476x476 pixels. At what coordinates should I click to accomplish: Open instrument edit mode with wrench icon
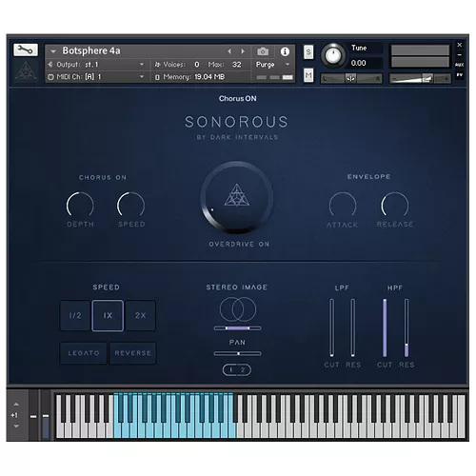26,50
